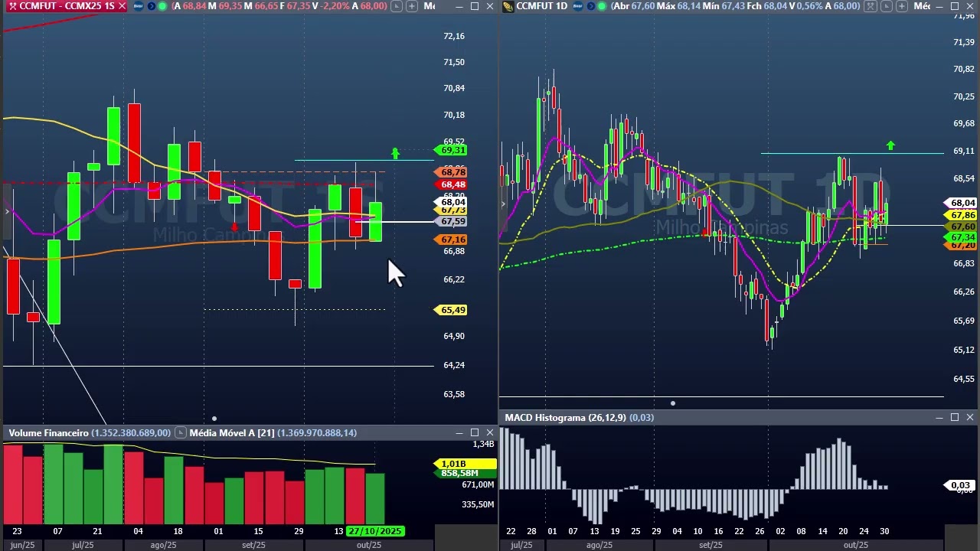Click the ago/25 month label on left time axis
Image resolution: width=980 pixels, height=551 pixels.
[x=163, y=545]
